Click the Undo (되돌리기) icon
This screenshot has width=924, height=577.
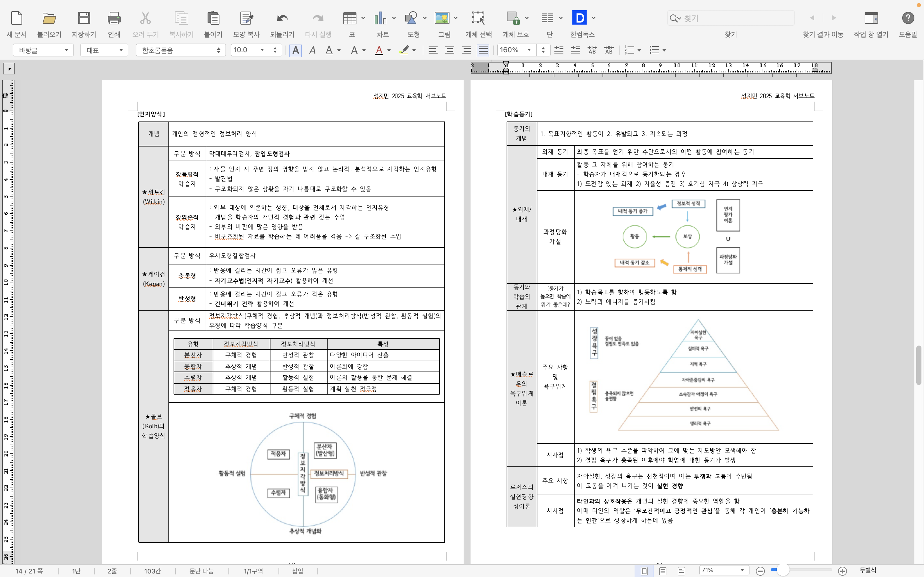(x=282, y=18)
